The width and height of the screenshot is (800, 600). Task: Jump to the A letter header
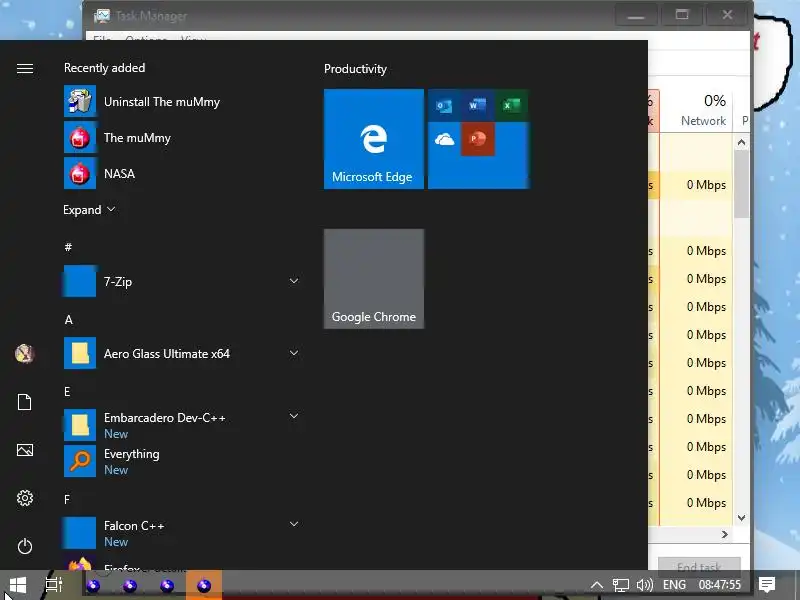pyautogui.click(x=69, y=320)
